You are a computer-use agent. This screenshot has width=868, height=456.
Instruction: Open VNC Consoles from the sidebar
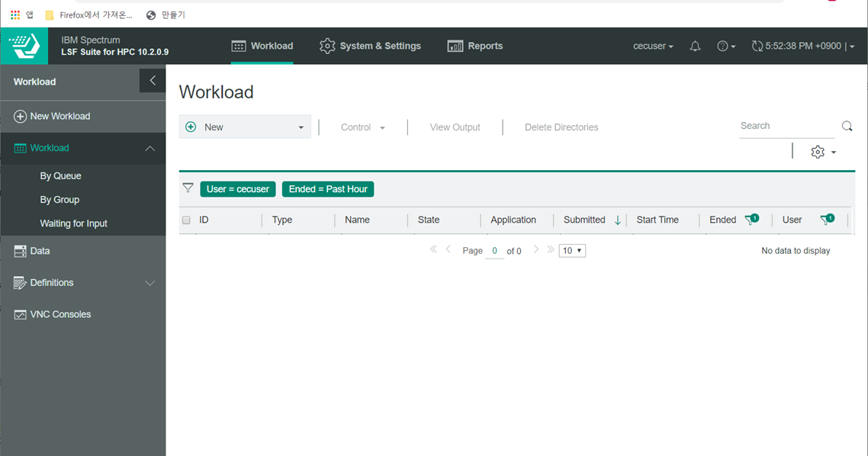60,313
